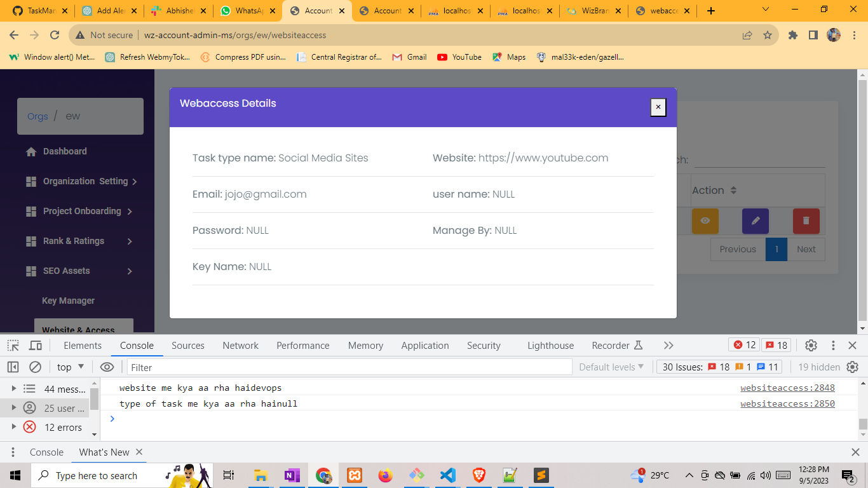Open console settings gear next to 19 hidden
This screenshot has height=488, width=868.
pyautogui.click(x=853, y=367)
